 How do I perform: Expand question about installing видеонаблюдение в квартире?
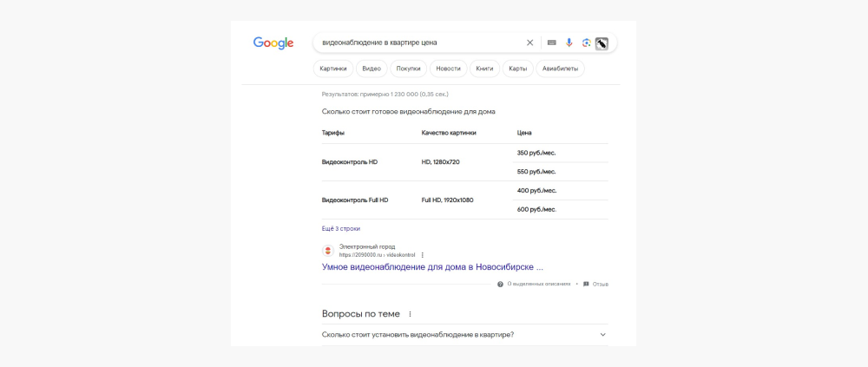(x=602, y=335)
